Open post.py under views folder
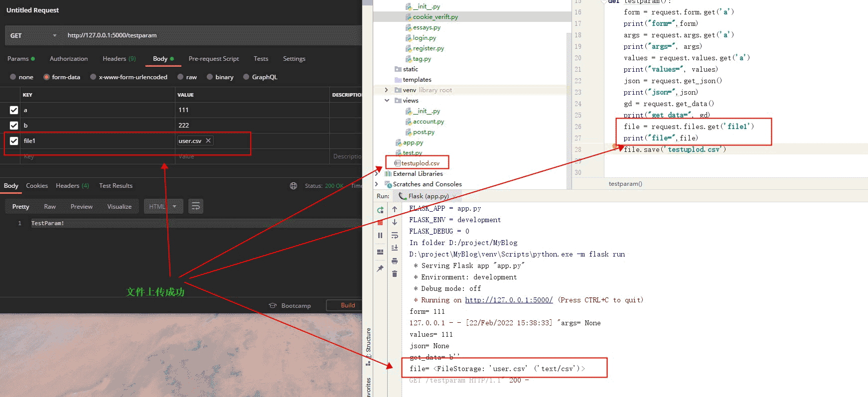Image resolution: width=868 pixels, height=397 pixels. point(424,132)
